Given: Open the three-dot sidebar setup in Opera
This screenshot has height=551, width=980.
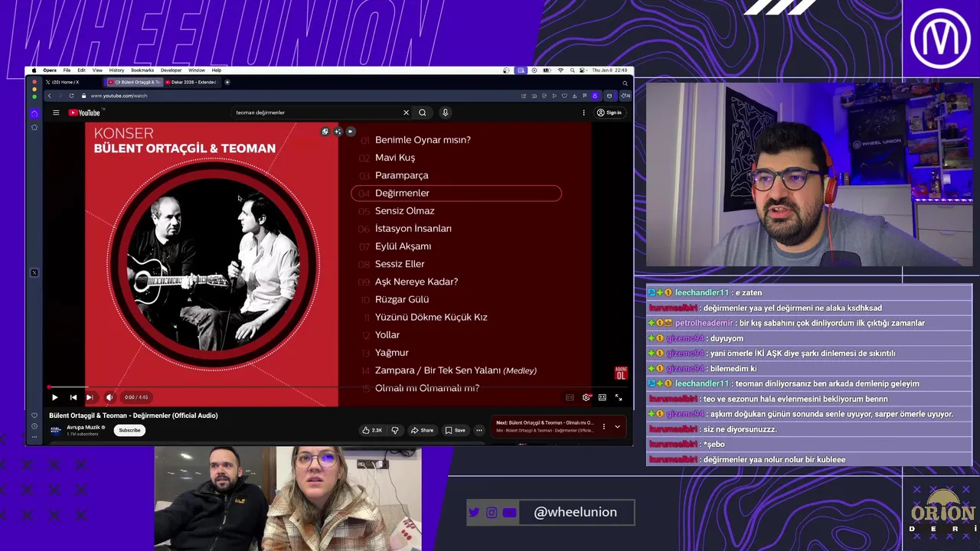Looking at the screenshot, I should [x=34, y=437].
